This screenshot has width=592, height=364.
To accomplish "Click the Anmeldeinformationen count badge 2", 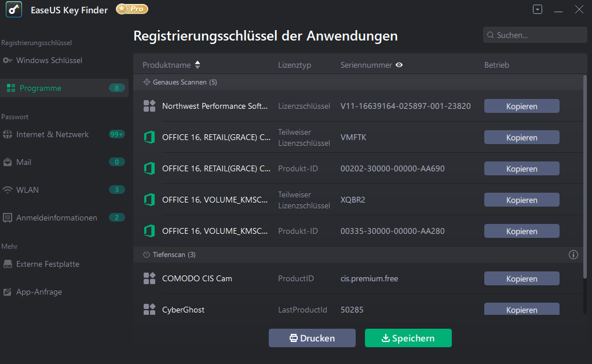I will 116,218.
